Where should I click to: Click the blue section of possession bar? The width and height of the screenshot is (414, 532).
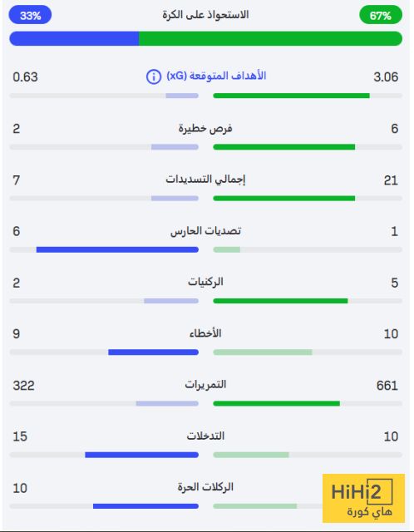(74, 38)
